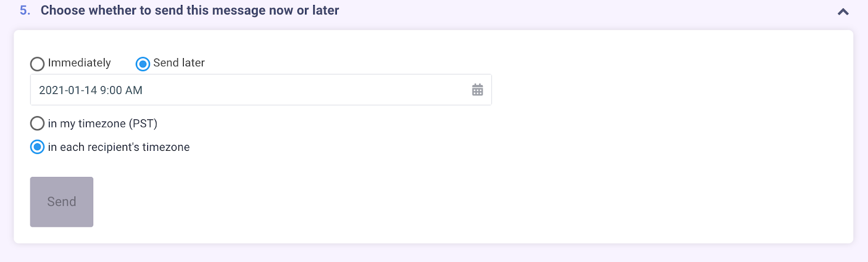This screenshot has width=868, height=262.
Task: Click the in each recipient's timezone label
Action: [x=119, y=147]
